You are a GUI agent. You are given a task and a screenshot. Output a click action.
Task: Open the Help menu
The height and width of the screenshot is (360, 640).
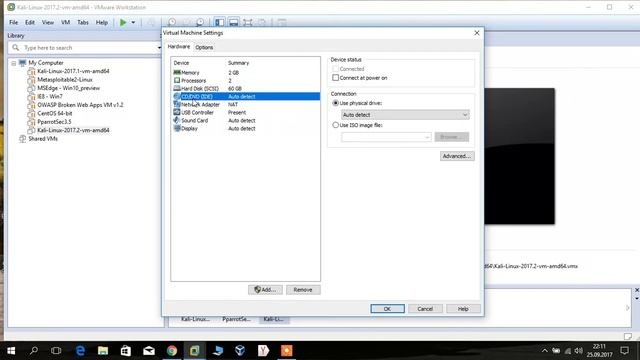click(102, 22)
